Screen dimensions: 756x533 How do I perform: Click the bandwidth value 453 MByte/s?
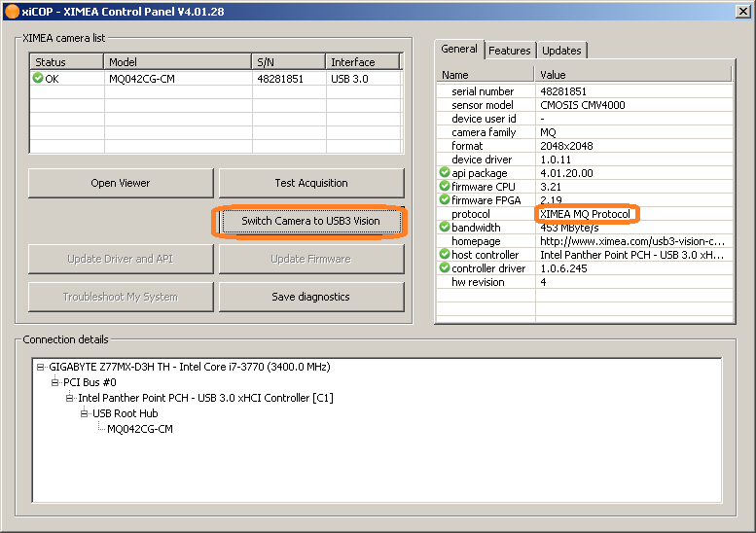(x=569, y=228)
